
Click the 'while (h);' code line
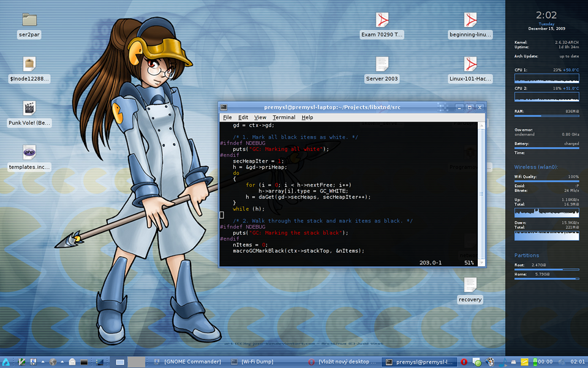(248, 209)
